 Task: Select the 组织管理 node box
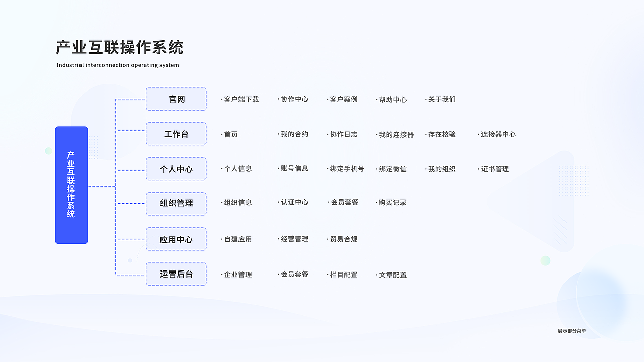[x=176, y=204]
